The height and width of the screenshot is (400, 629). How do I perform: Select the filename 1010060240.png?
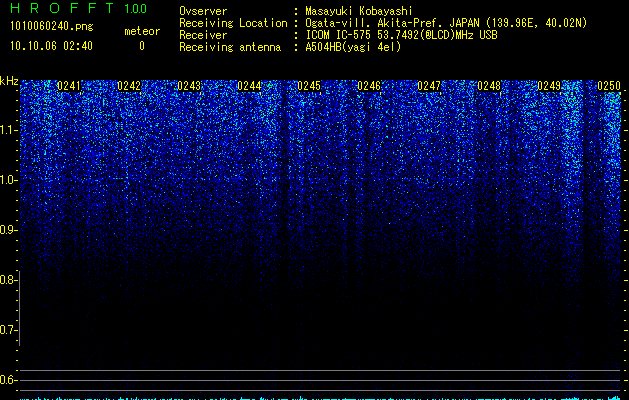click(x=52, y=27)
